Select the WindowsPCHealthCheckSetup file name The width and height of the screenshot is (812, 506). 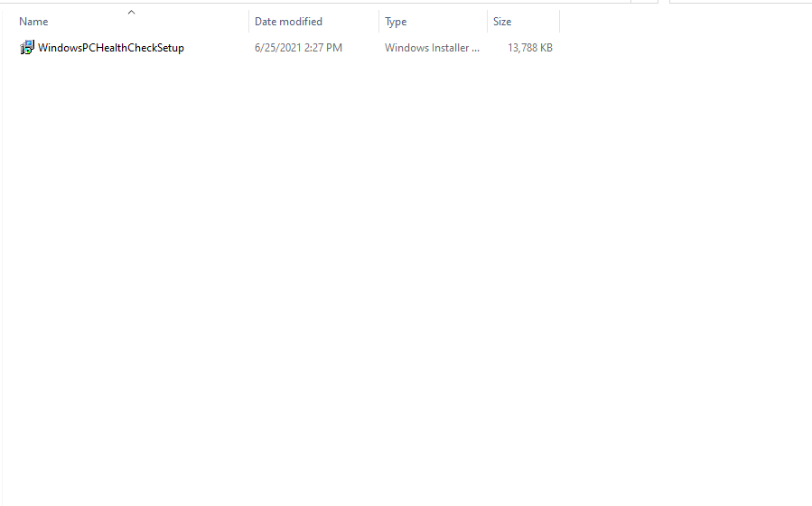(111, 48)
